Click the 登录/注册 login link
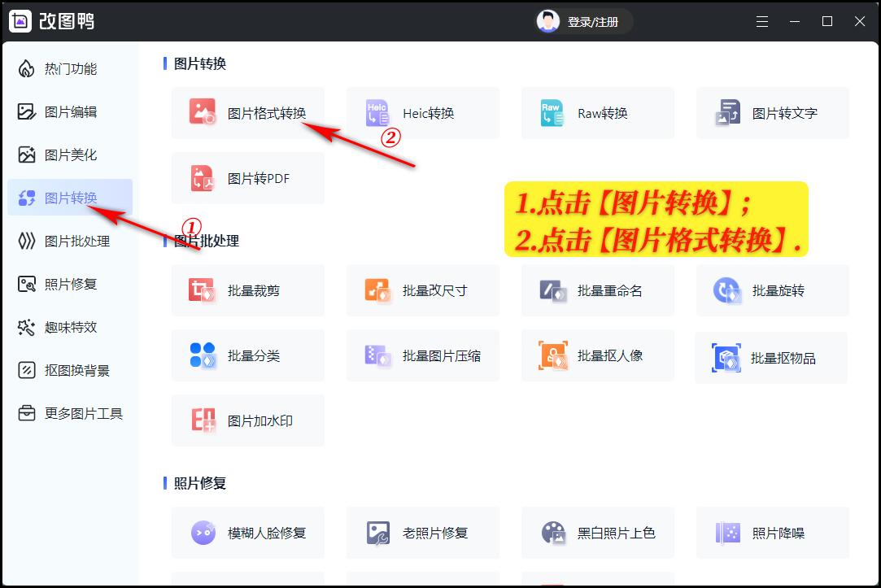The image size is (881, 588). point(593,22)
